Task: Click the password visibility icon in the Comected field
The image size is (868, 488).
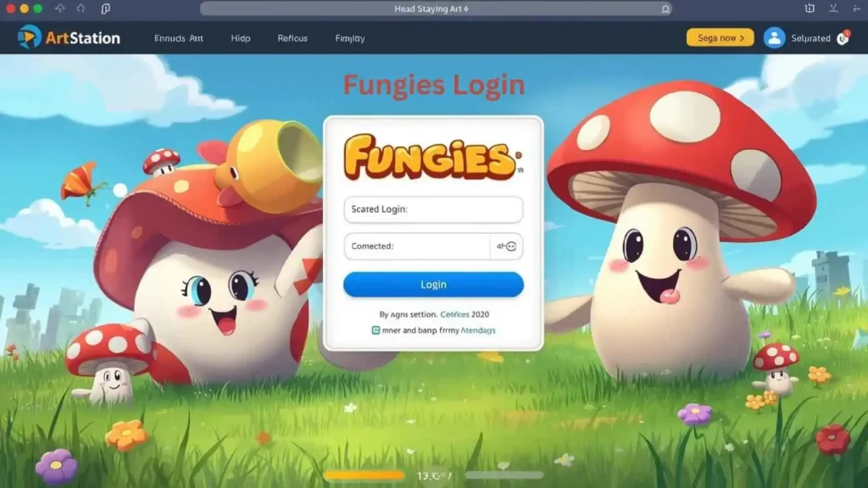Action: click(510, 247)
